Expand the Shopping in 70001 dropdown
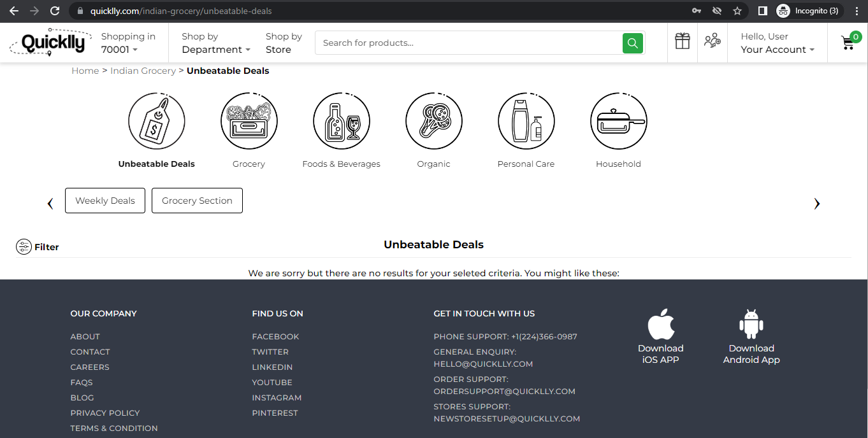 coord(128,43)
